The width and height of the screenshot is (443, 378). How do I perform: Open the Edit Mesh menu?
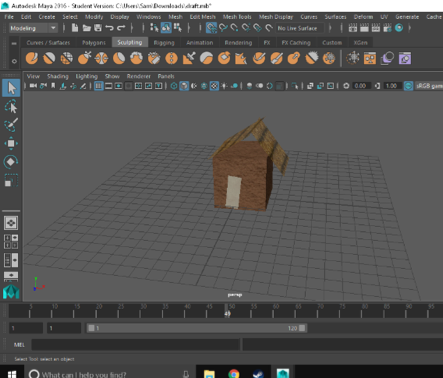(x=203, y=17)
